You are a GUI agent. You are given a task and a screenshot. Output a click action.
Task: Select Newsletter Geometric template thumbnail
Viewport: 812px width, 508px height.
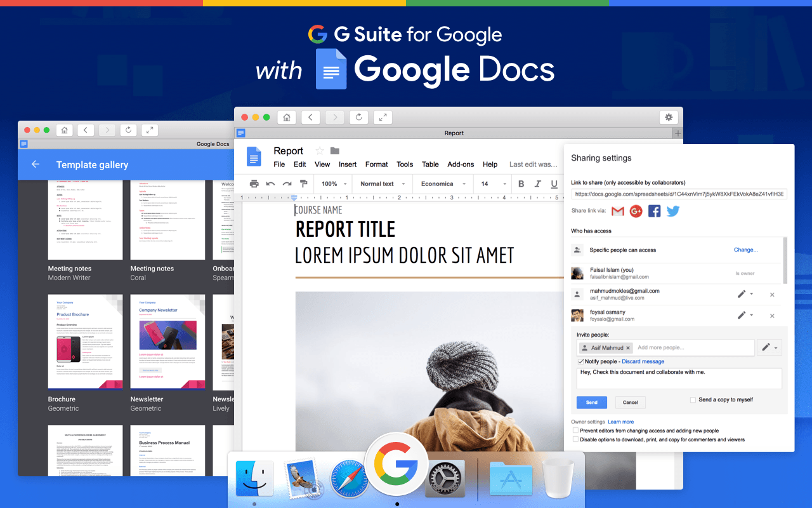168,342
